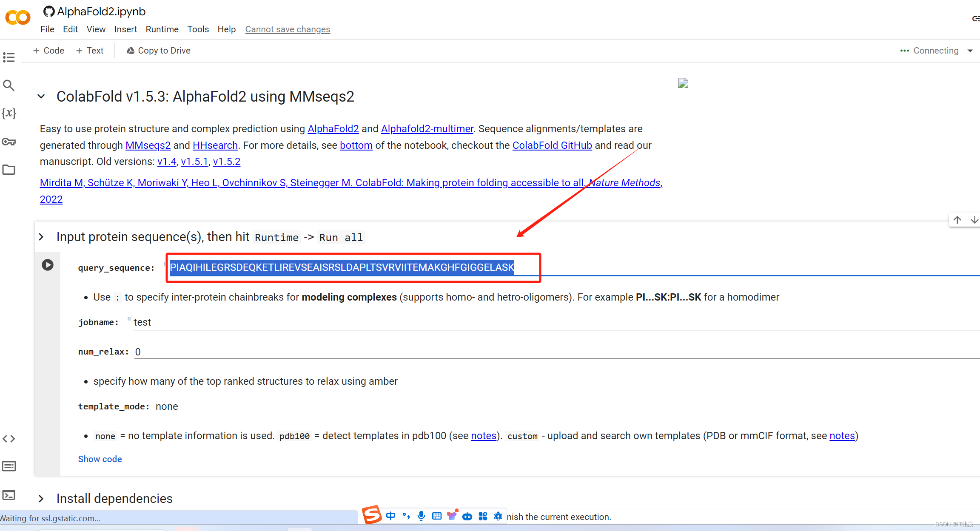This screenshot has width=980, height=531.
Task: Open the ColabFold GitHub link
Action: (x=552, y=145)
